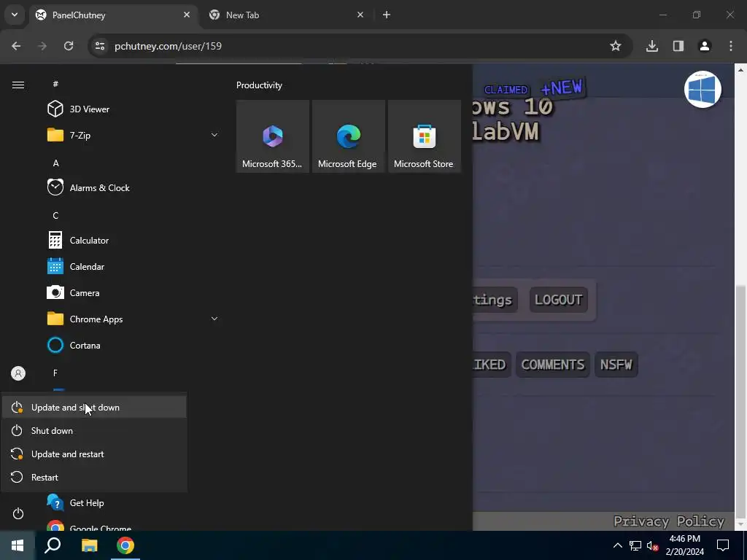
Task: Close the New Tab tab
Action: [360, 15]
